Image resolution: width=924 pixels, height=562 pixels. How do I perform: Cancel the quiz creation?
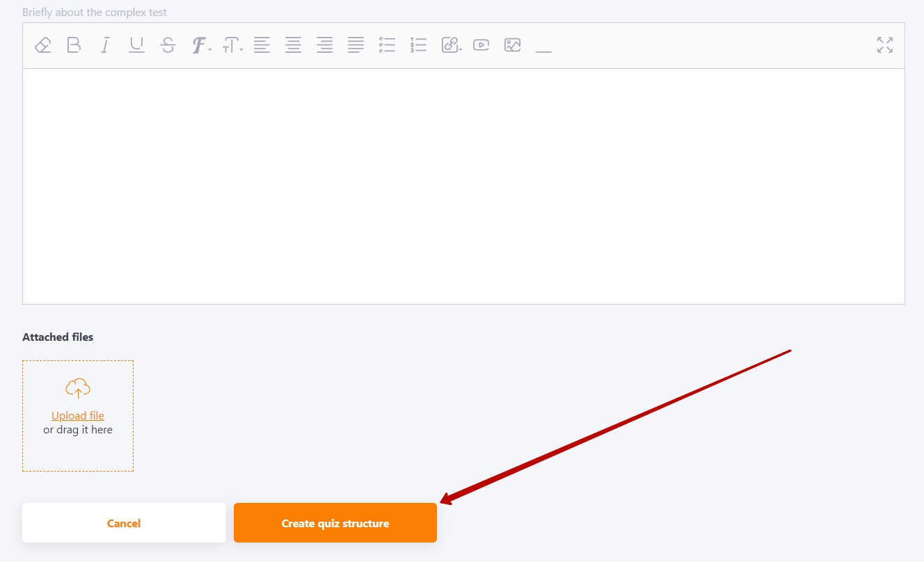124,523
